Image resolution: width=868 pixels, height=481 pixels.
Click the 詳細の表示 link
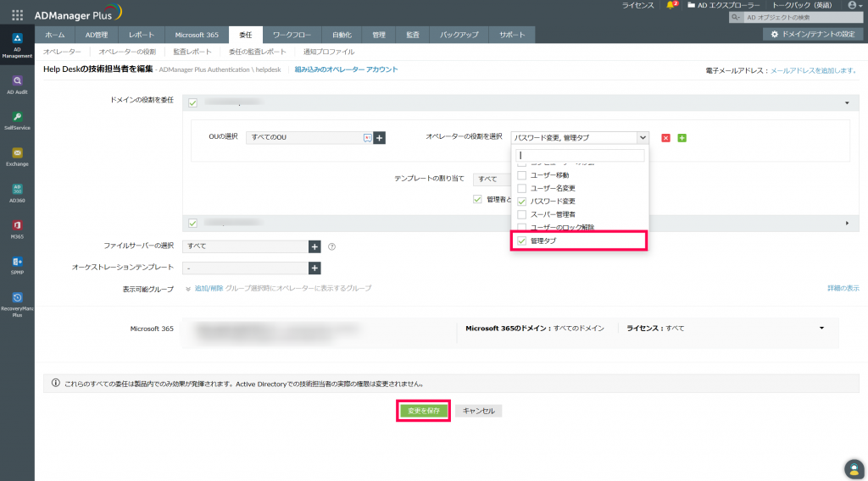click(x=843, y=289)
